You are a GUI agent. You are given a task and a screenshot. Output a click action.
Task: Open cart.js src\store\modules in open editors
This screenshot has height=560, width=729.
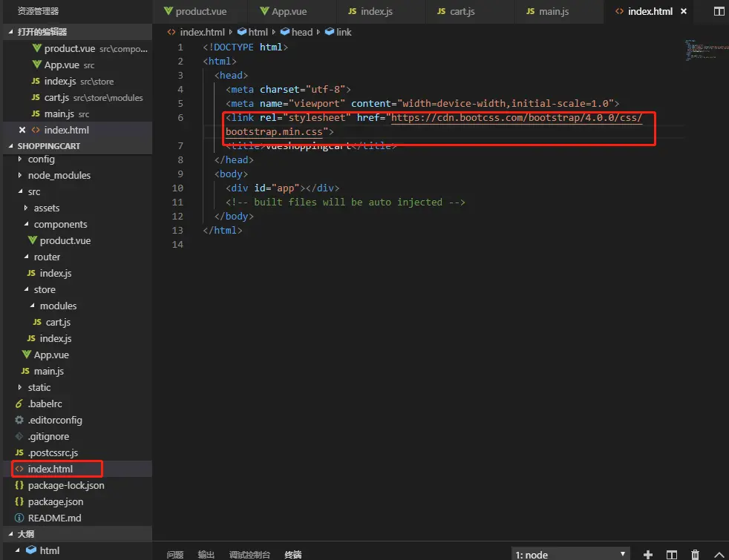pos(77,97)
